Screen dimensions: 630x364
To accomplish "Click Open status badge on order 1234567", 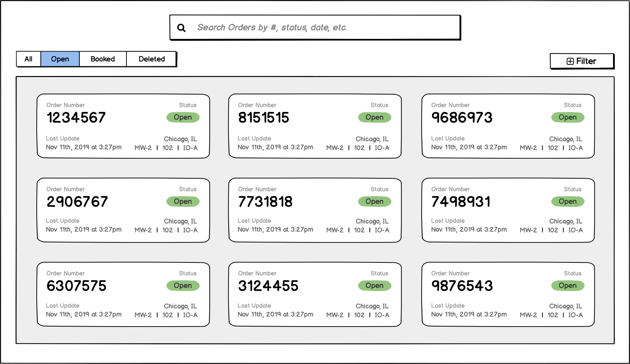I will (183, 118).
